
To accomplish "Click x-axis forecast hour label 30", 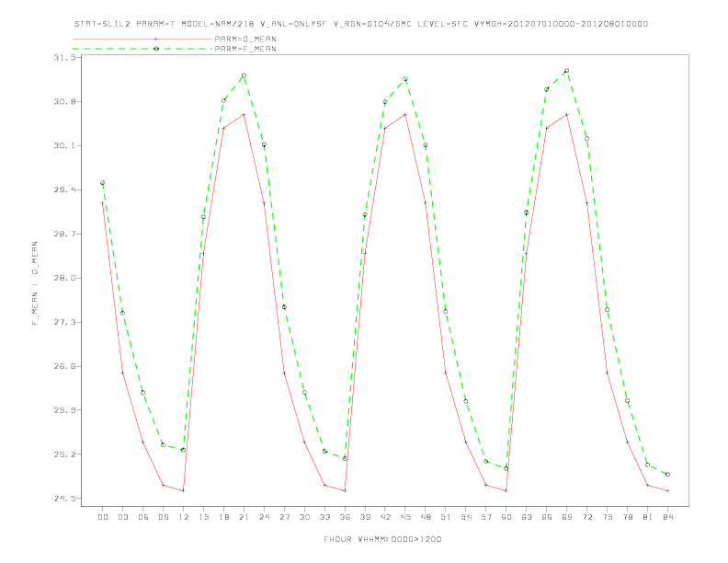I will 304,517.
